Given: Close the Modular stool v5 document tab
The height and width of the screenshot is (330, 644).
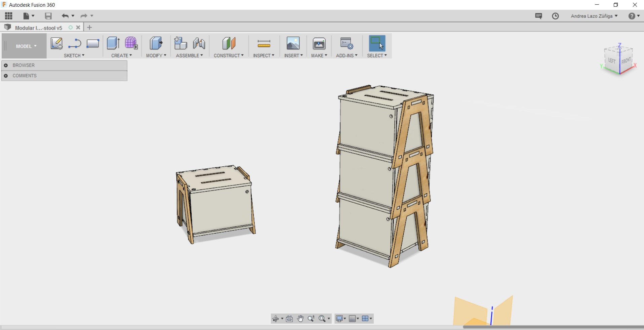Looking at the screenshot, I should 78,28.
